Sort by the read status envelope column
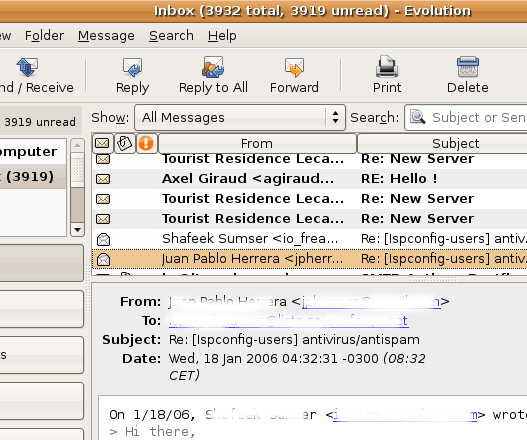 tap(102, 143)
